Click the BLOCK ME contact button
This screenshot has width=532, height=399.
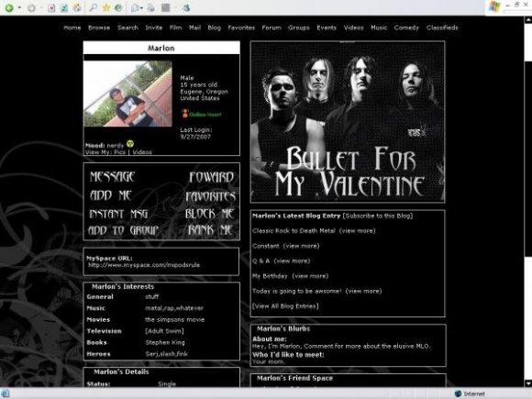coord(210,214)
